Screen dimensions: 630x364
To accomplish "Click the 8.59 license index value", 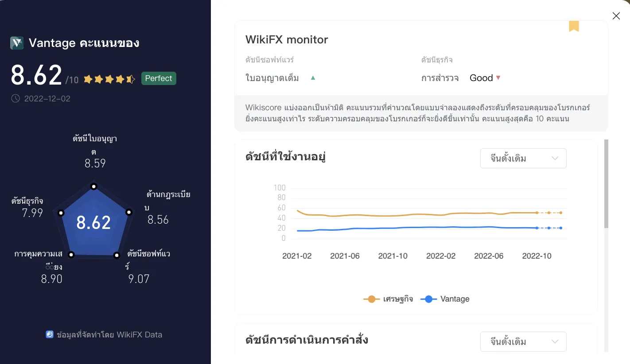I will [x=95, y=163].
